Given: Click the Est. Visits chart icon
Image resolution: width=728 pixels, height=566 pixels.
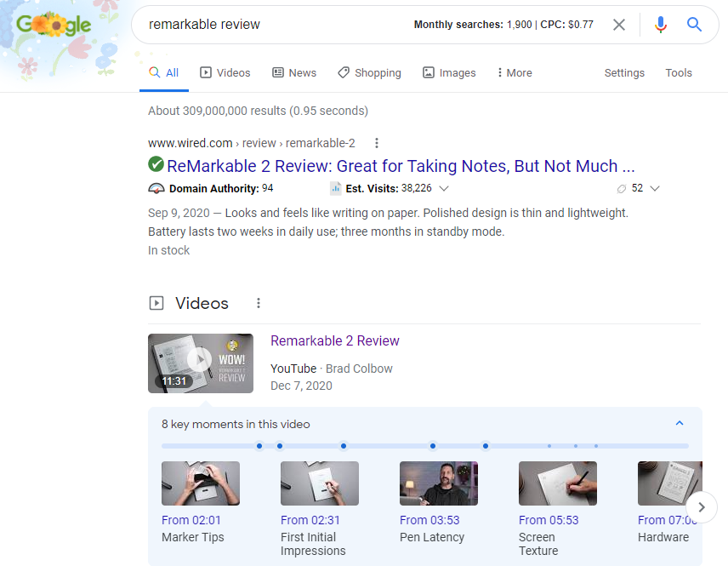Looking at the screenshot, I should [335, 188].
